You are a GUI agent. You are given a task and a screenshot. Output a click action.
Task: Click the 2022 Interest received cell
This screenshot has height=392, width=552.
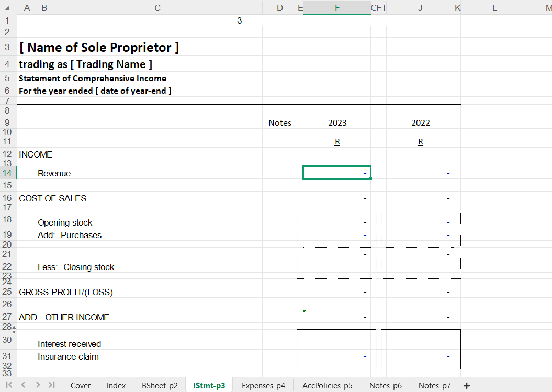click(421, 344)
